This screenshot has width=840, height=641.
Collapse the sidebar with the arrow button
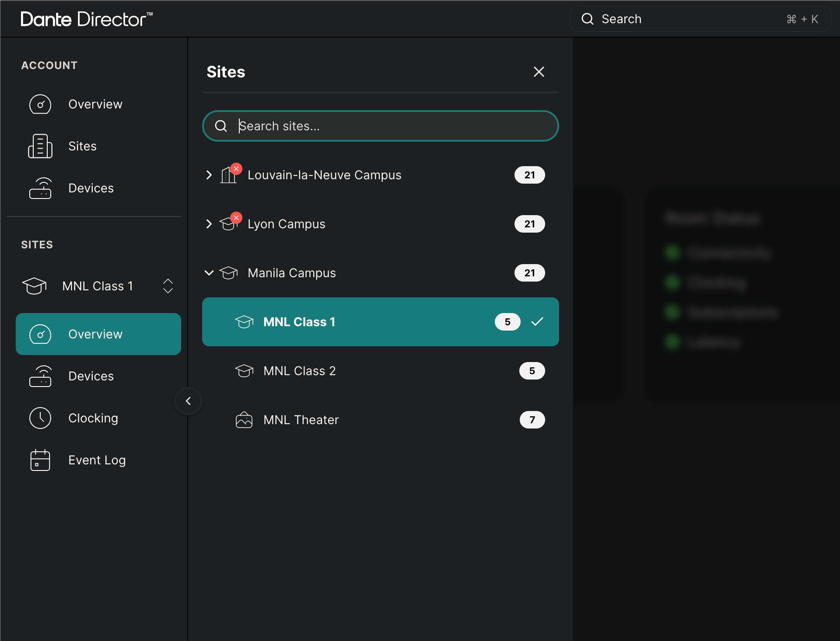[188, 401]
